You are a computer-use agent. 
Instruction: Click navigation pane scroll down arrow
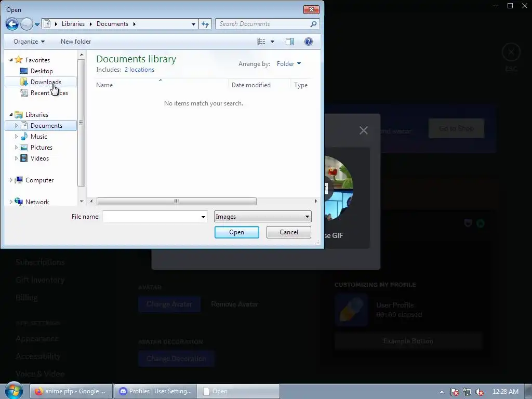coord(82,201)
